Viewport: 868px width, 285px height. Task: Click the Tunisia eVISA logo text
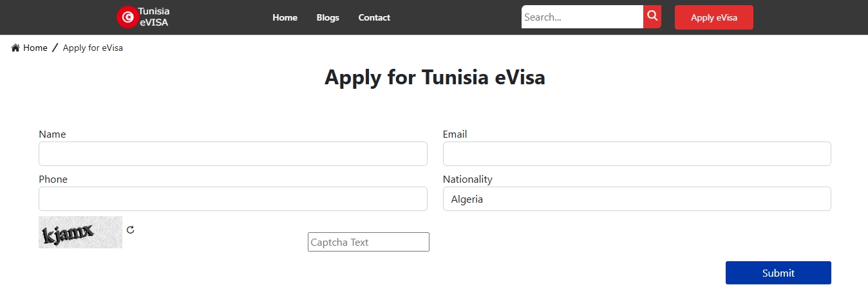(155, 17)
